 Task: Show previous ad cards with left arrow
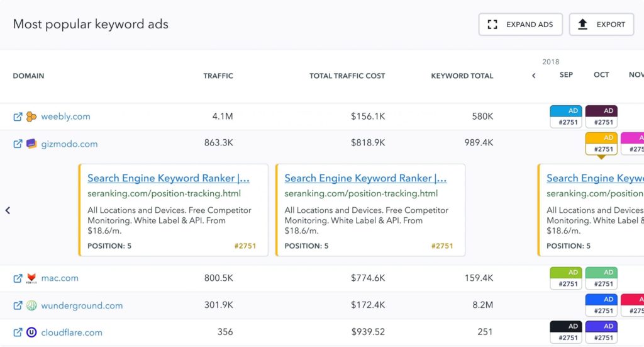coord(8,210)
